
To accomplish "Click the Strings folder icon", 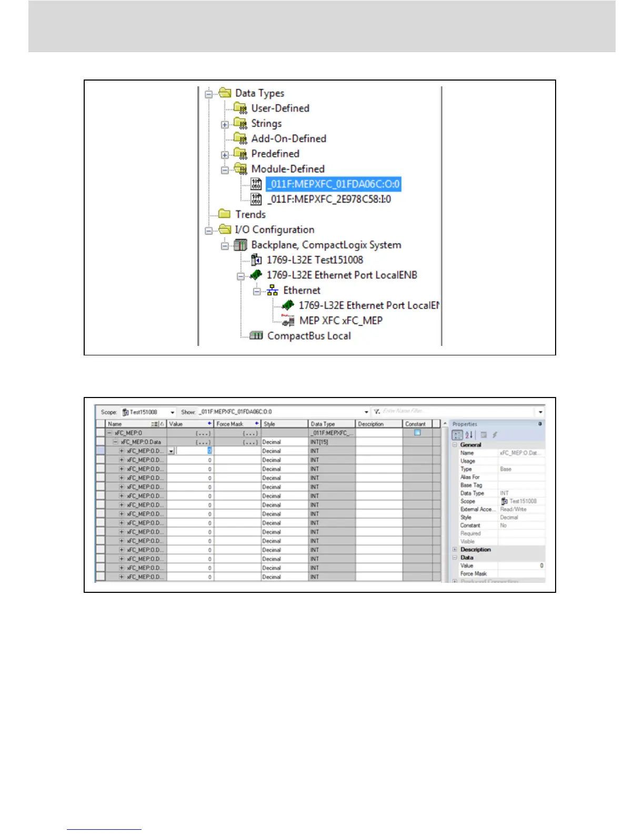I will point(240,124).
